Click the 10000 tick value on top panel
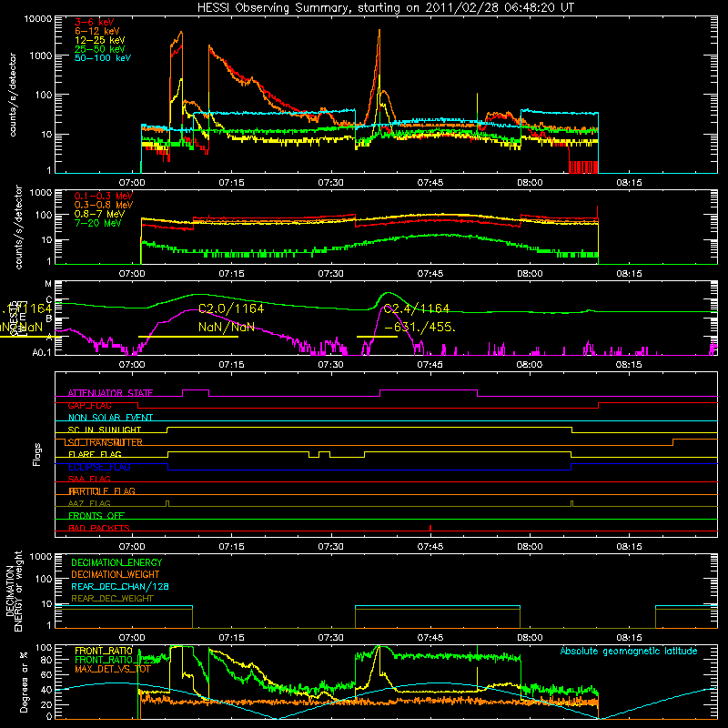 tap(37, 19)
